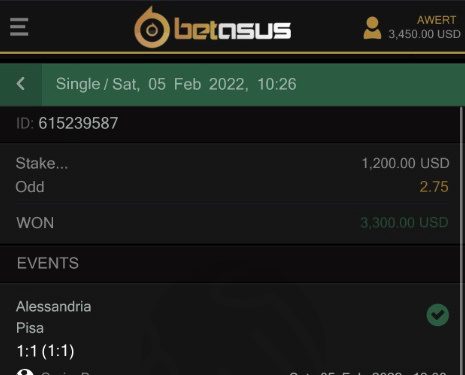Viewport: 465px width, 375px height.
Task: Open the Pisa team name
Action: (x=30, y=328)
